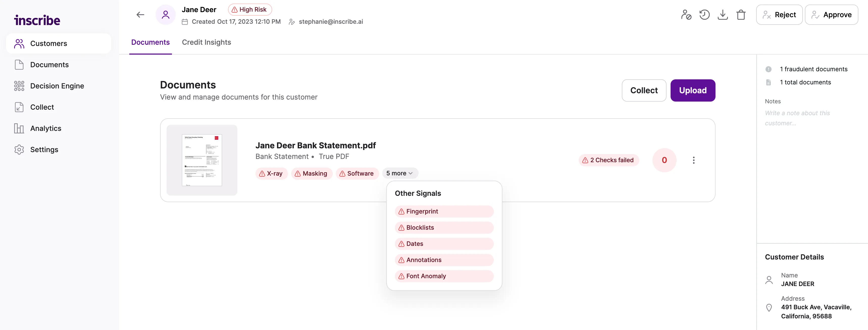The image size is (868, 330).
Task: Open the three-dot menu on the bank statement
Action: pyautogui.click(x=694, y=160)
